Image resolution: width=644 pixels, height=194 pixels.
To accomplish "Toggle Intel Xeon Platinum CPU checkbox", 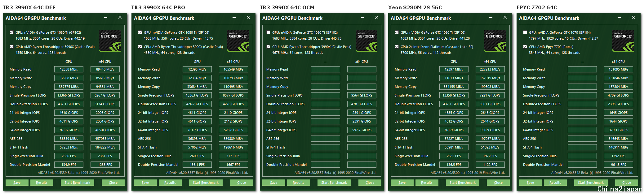I will (397, 47).
